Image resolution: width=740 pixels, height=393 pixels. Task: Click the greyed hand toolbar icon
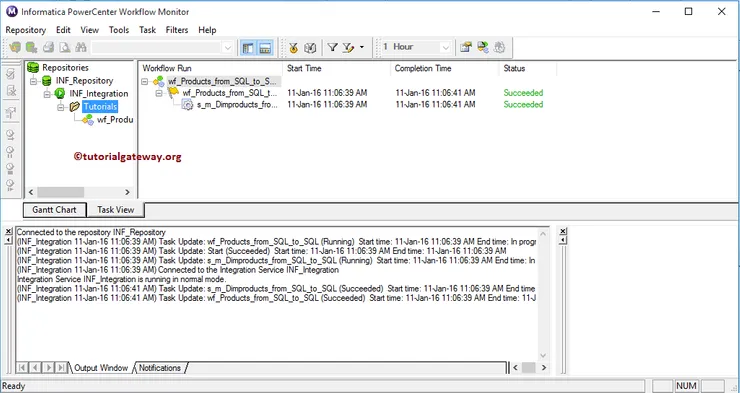pos(499,47)
